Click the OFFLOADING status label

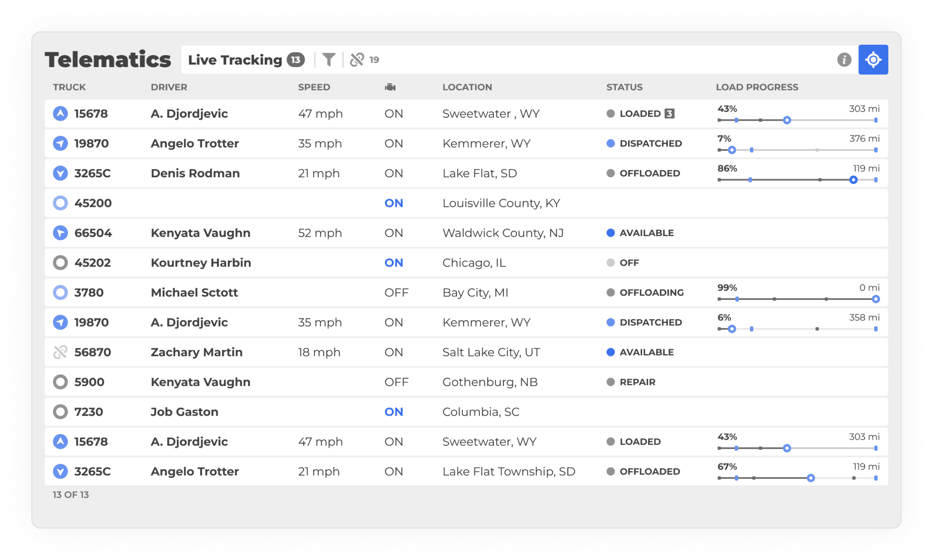651,292
